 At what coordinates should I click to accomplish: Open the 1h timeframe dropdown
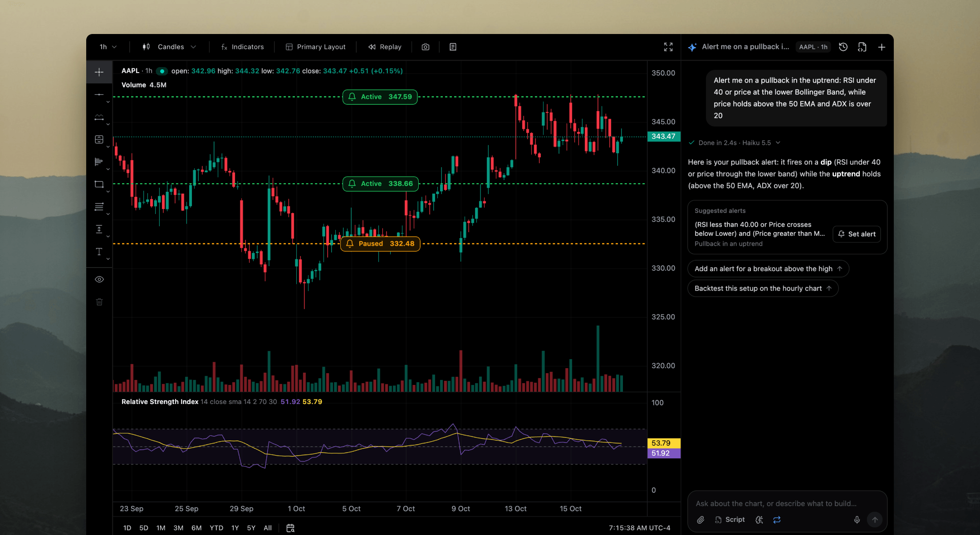pos(108,47)
